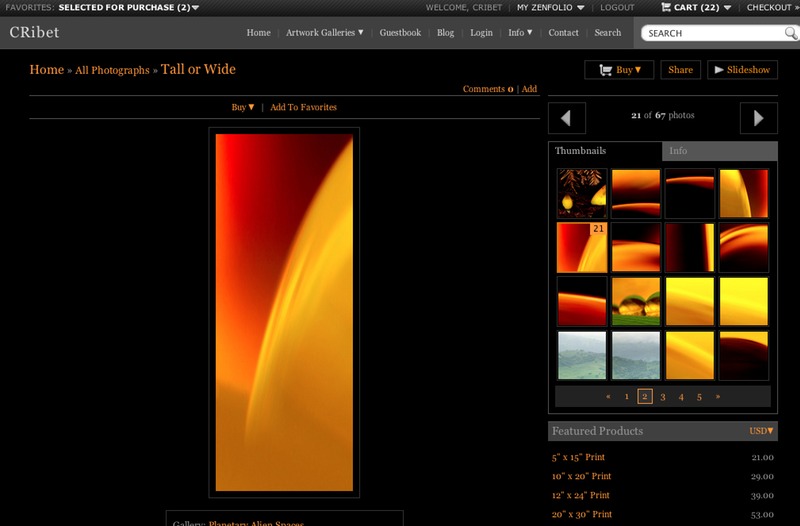Open the USD currency dropdown

[761, 431]
